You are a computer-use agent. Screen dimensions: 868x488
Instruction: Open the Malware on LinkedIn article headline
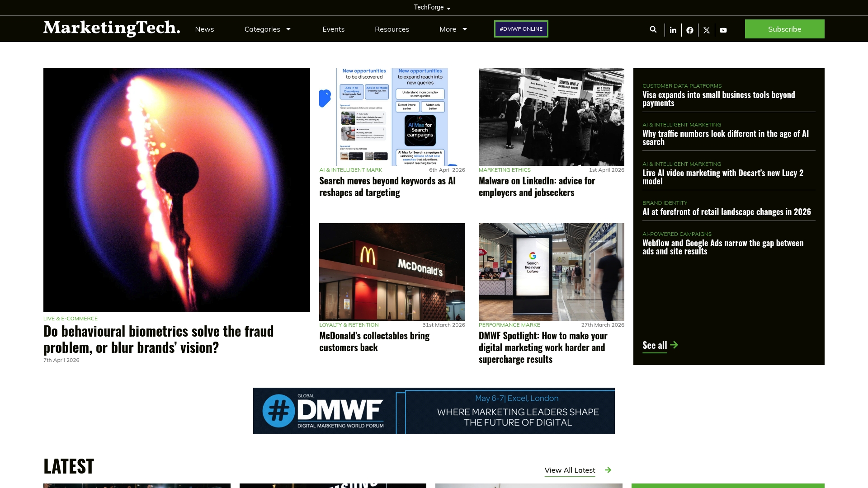tap(537, 187)
